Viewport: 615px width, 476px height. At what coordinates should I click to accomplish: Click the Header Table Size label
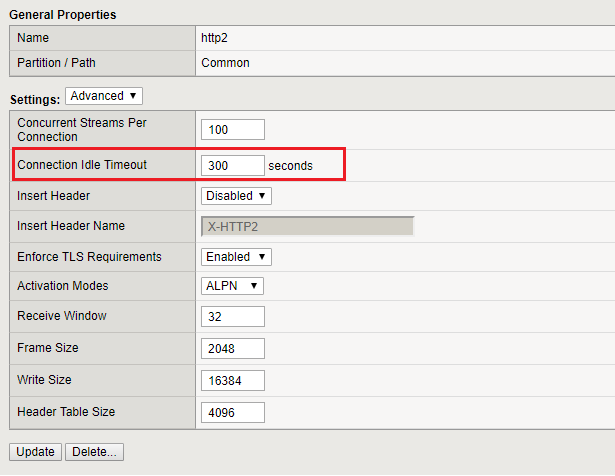(x=66, y=412)
